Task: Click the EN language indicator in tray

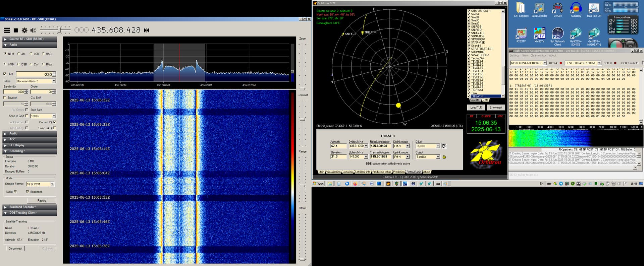Action: [x=541, y=184]
